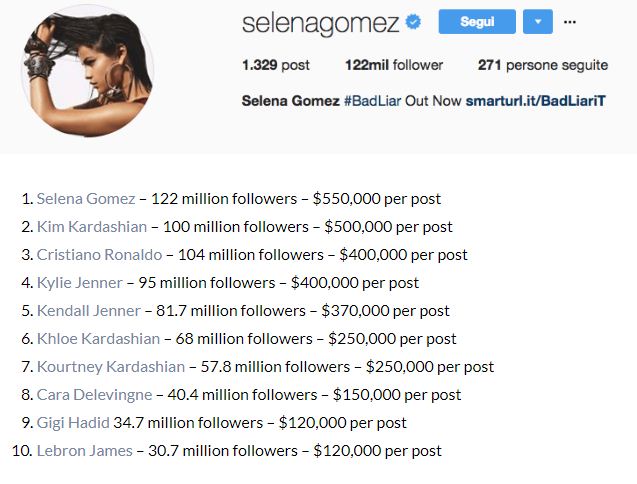View the 122mil follower list
Screen dimensions: 637x484
coord(394,65)
